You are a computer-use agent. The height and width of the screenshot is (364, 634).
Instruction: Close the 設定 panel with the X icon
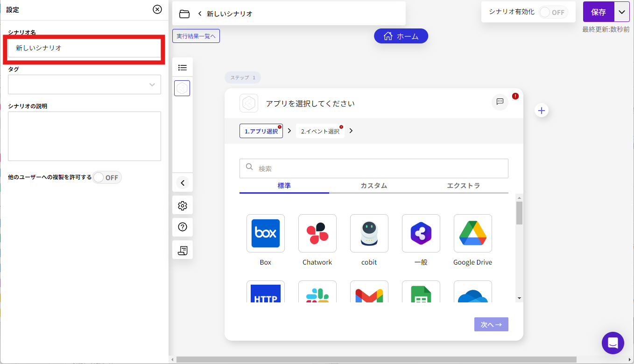pos(157,9)
